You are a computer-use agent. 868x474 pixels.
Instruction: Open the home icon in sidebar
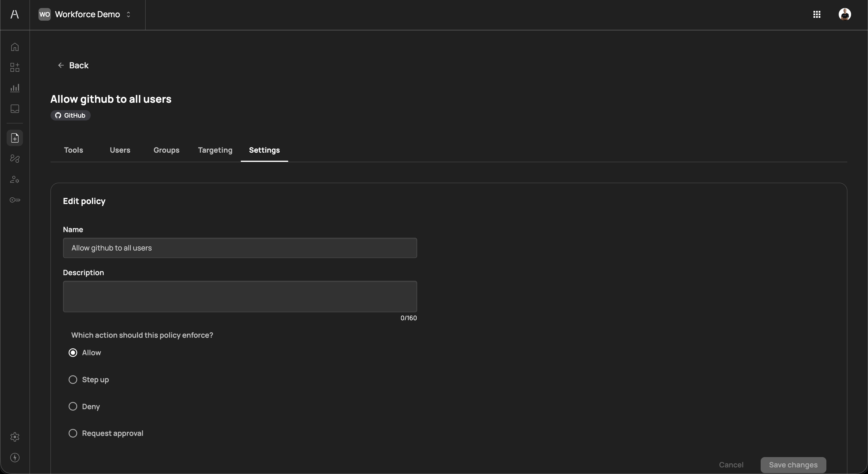pyautogui.click(x=15, y=47)
